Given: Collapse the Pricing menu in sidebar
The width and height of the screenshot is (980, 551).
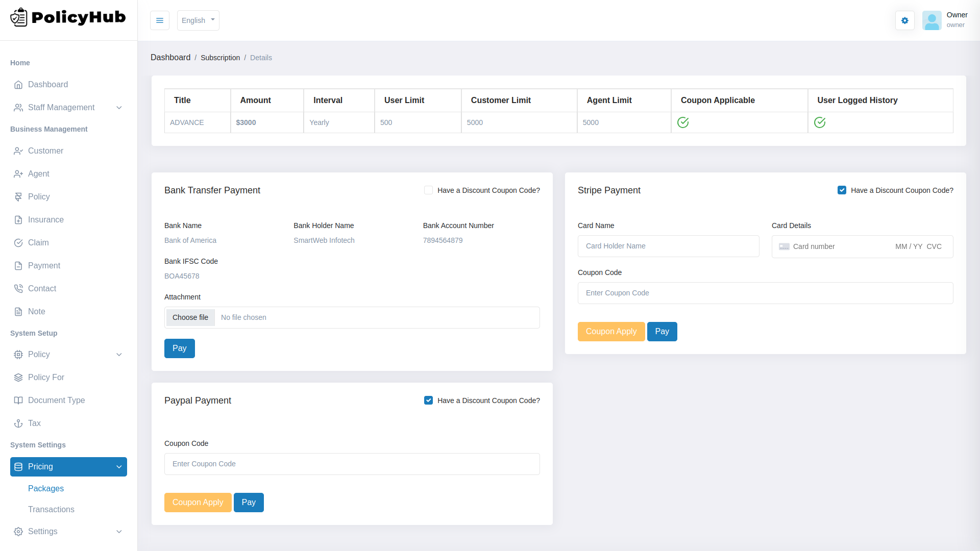Looking at the screenshot, I should click(x=119, y=466).
